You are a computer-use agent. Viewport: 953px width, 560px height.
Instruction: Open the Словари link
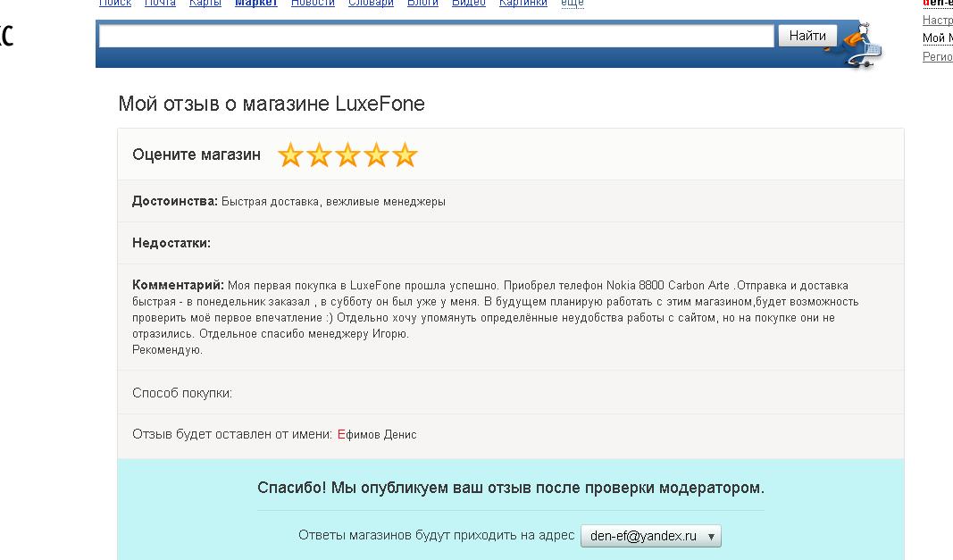(x=371, y=3)
